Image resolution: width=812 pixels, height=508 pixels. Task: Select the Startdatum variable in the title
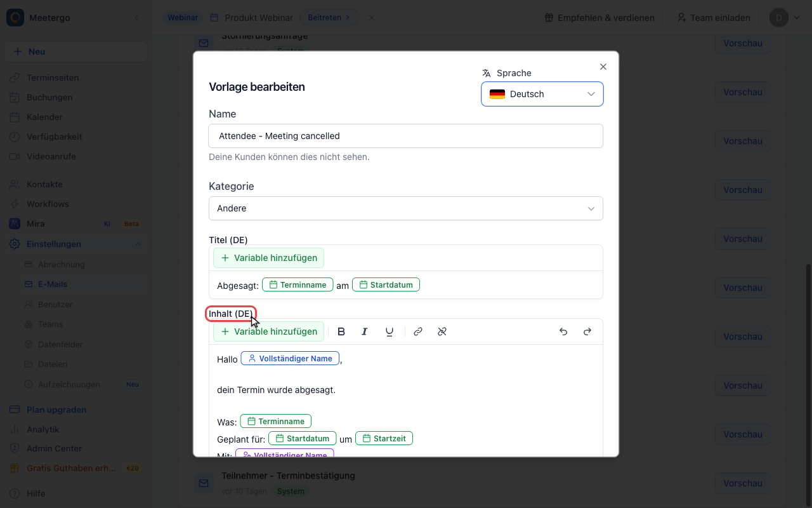(x=386, y=285)
